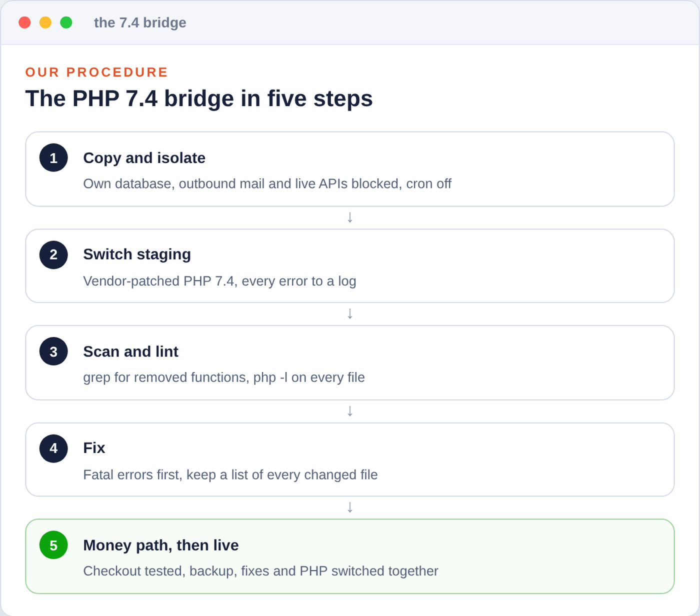Click the text 'Own database, outbound mail and live APIs blocked, cron off'
This screenshot has width=700, height=616.
point(267,183)
